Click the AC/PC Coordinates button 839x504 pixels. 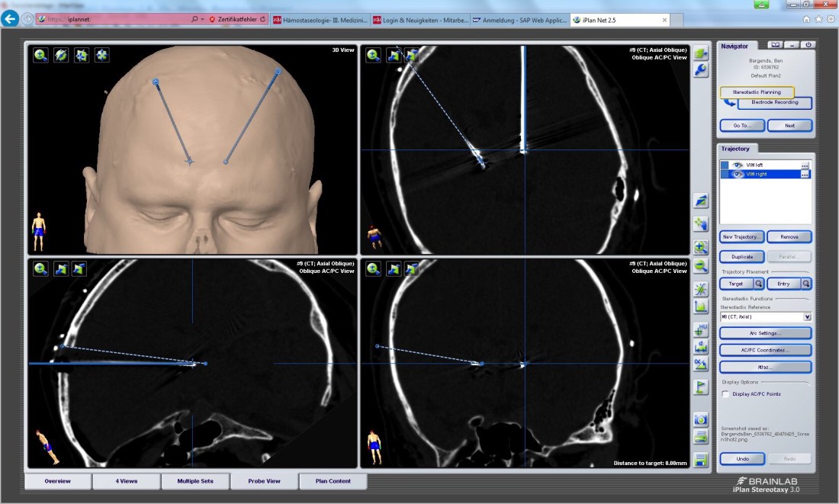coord(765,350)
